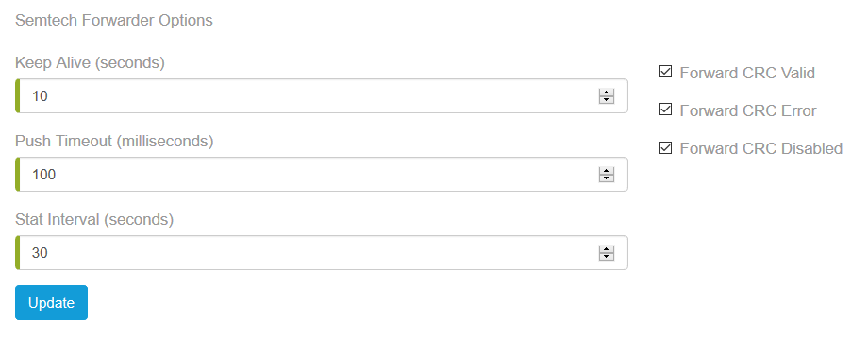
Task: Click the Keep Alive (seconds) label
Action: (x=90, y=63)
